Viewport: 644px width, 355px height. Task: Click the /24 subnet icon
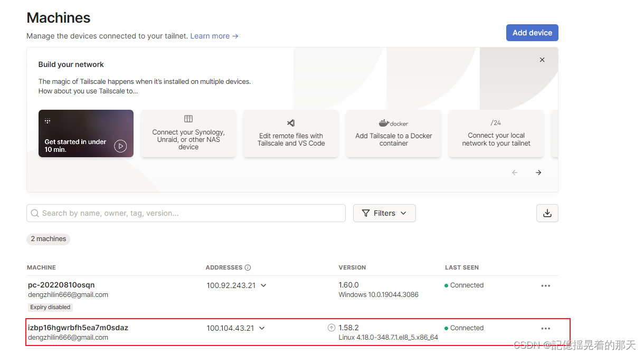pyautogui.click(x=496, y=122)
